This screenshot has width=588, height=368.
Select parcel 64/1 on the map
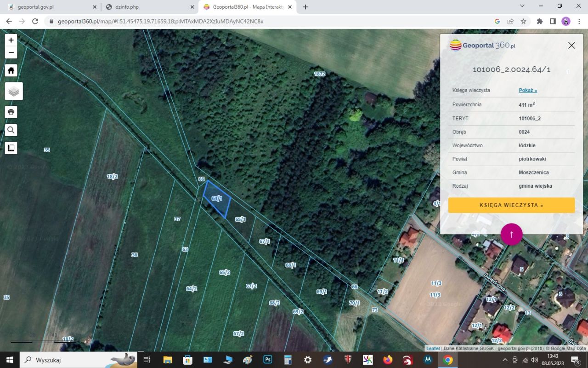216,199
